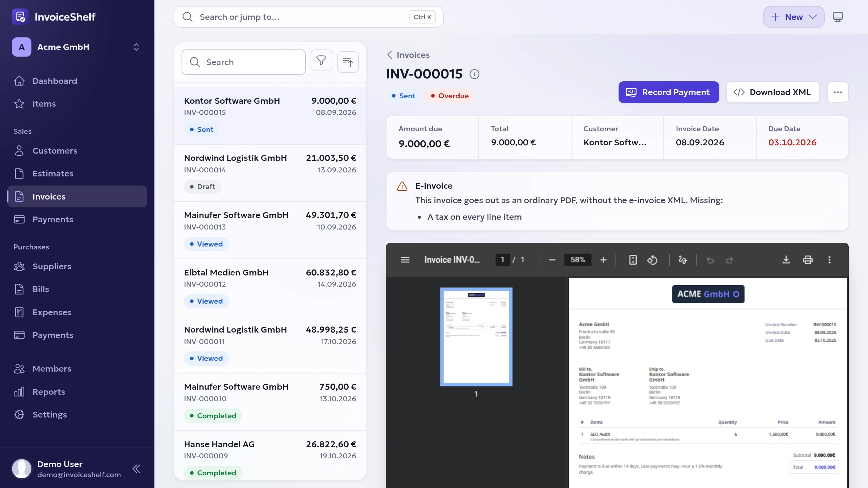The width and height of the screenshot is (868, 488).
Task: Open Bills in the sidebar
Action: (x=77, y=289)
